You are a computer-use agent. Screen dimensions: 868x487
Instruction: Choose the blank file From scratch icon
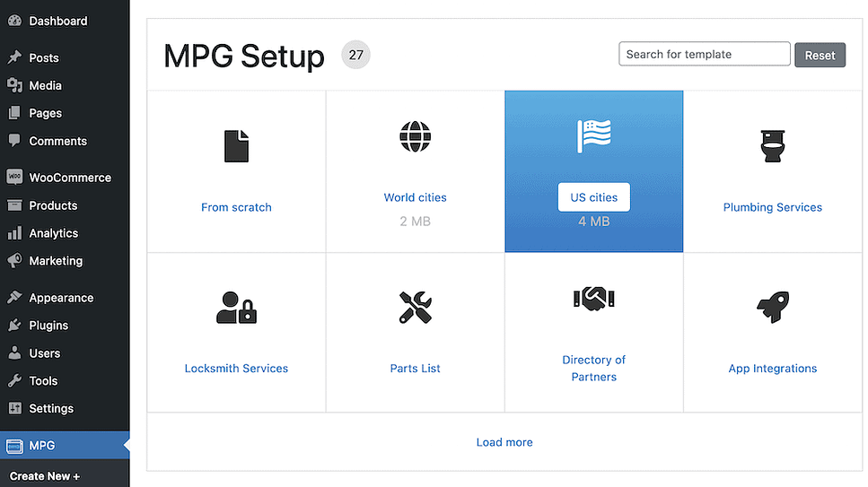coord(236,146)
